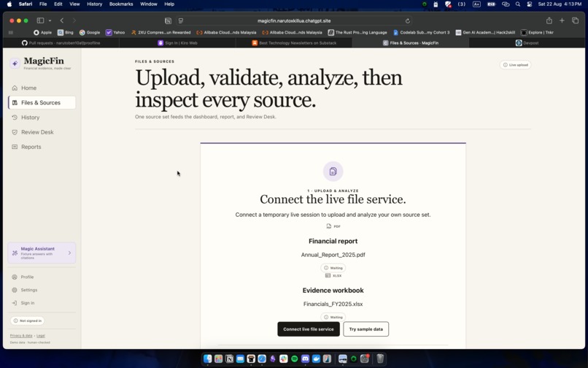Open the Yahoo bookmark

(115, 33)
